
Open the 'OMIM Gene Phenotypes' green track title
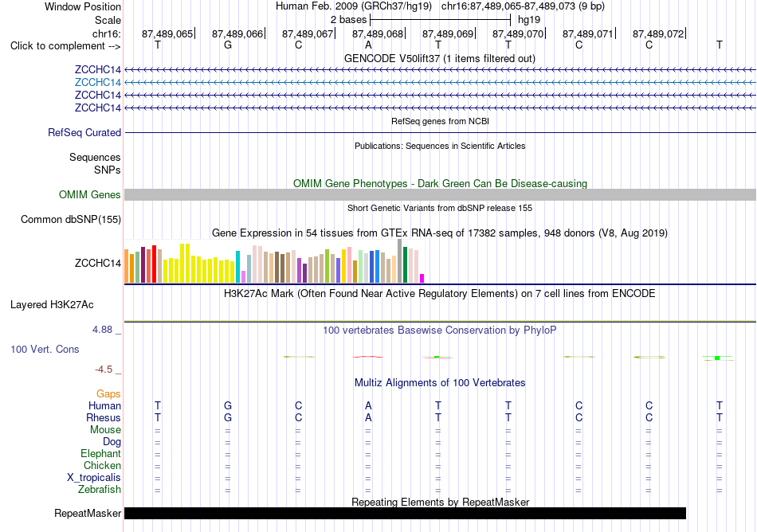(440, 184)
